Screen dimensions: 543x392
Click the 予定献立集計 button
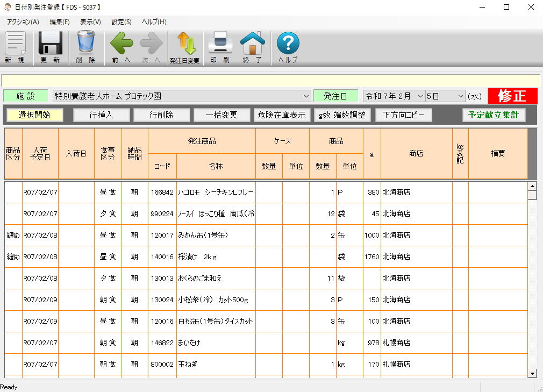pyautogui.click(x=494, y=115)
